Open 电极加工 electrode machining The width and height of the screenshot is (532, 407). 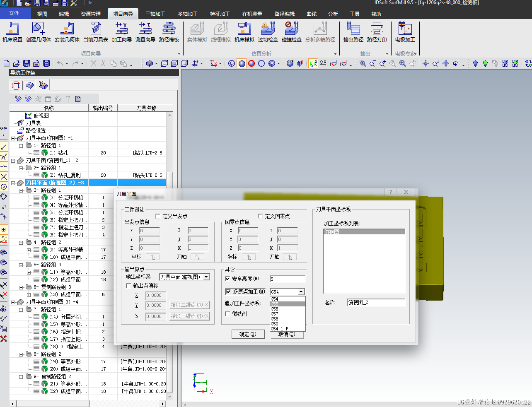tap(405, 32)
